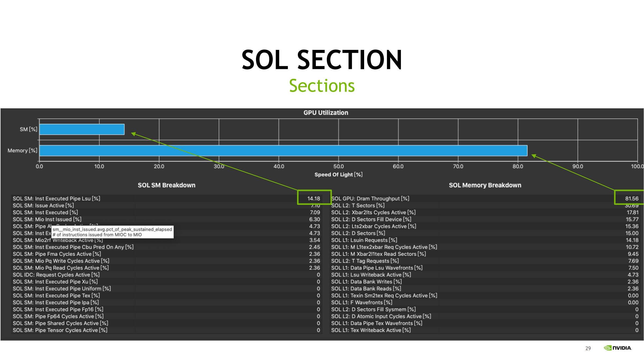Click slide page number 29
This screenshot has width=644, height=362.
click(x=588, y=348)
